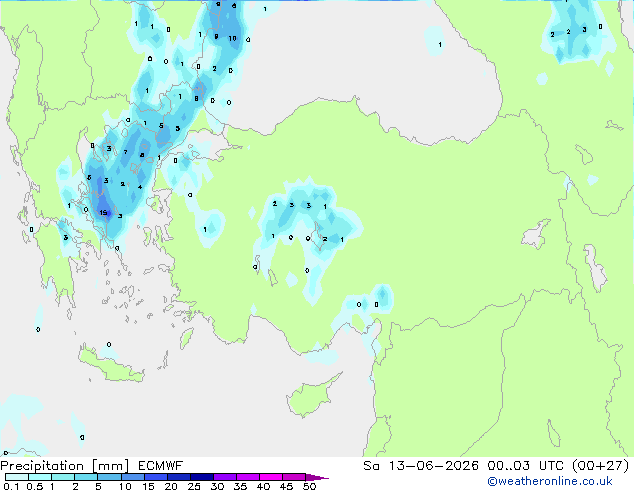Click the 'Precipitation [mm]' title text

65,466
